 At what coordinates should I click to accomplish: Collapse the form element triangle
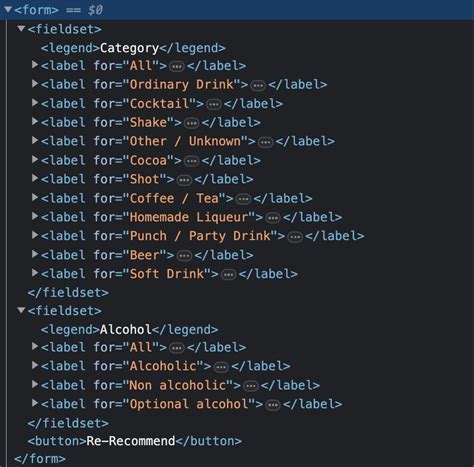(8, 9)
